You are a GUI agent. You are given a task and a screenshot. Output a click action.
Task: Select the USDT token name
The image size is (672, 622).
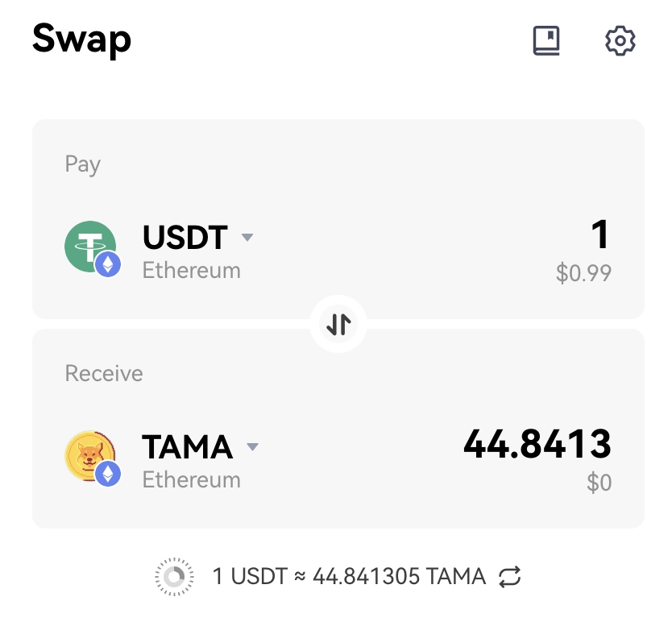(185, 237)
